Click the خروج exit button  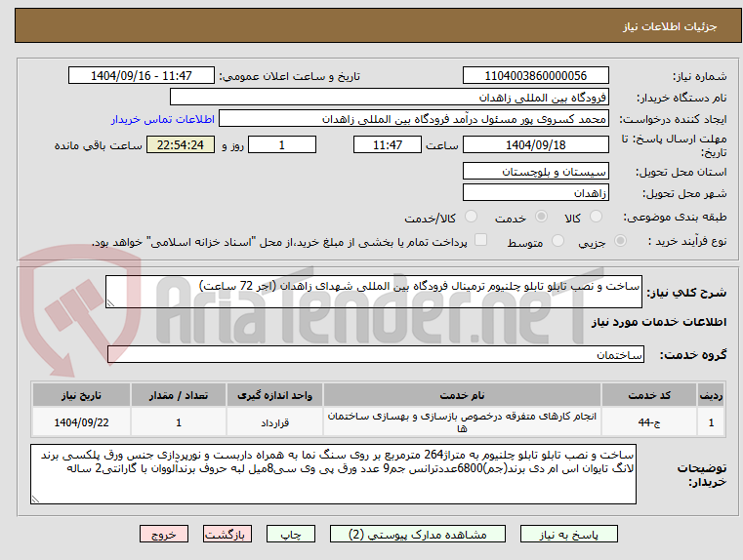(x=163, y=534)
